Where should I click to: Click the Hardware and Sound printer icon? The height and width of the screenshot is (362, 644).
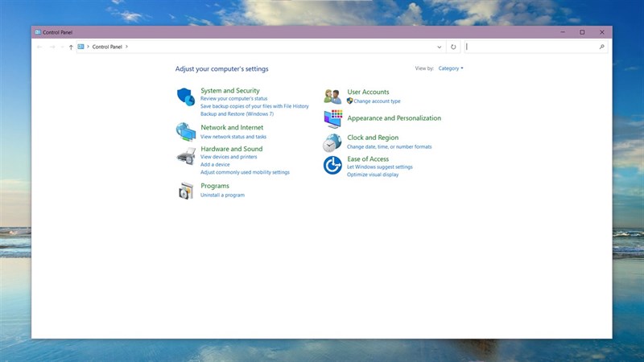point(186,156)
